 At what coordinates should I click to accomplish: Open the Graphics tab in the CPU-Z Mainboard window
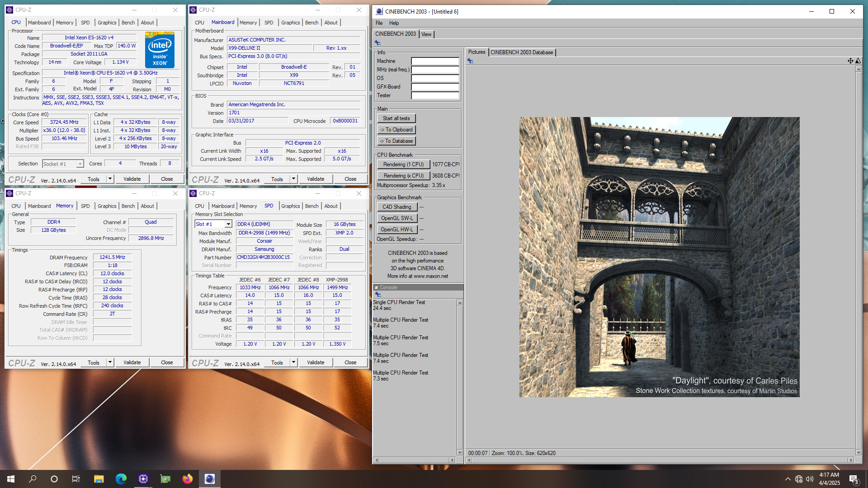pyautogui.click(x=290, y=23)
